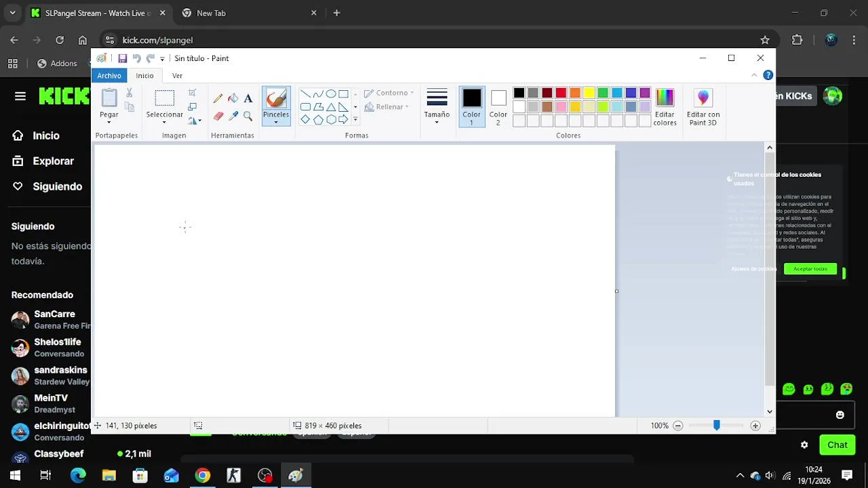The width and height of the screenshot is (868, 488).
Task: Choose Color 1 as active color
Action: 471,106
